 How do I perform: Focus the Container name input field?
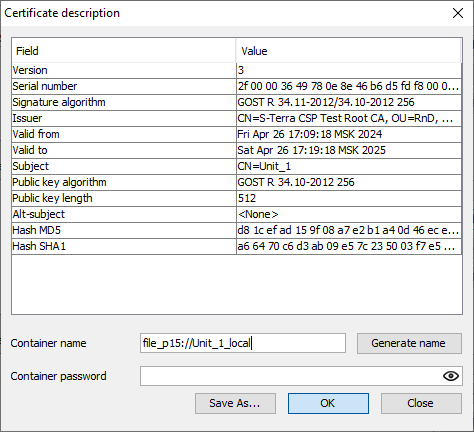click(243, 343)
